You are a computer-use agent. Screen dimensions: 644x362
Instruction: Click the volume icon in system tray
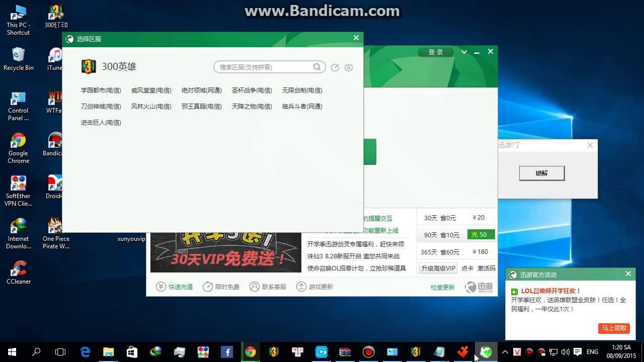click(565, 352)
